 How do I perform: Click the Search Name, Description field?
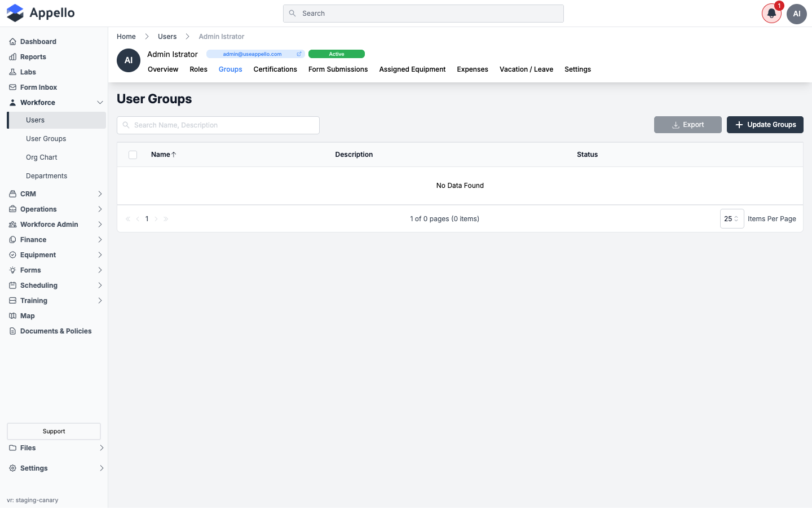coord(218,125)
